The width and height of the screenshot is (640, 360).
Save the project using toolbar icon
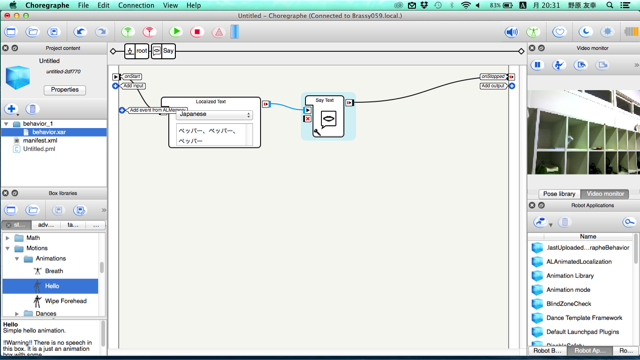coord(53,32)
